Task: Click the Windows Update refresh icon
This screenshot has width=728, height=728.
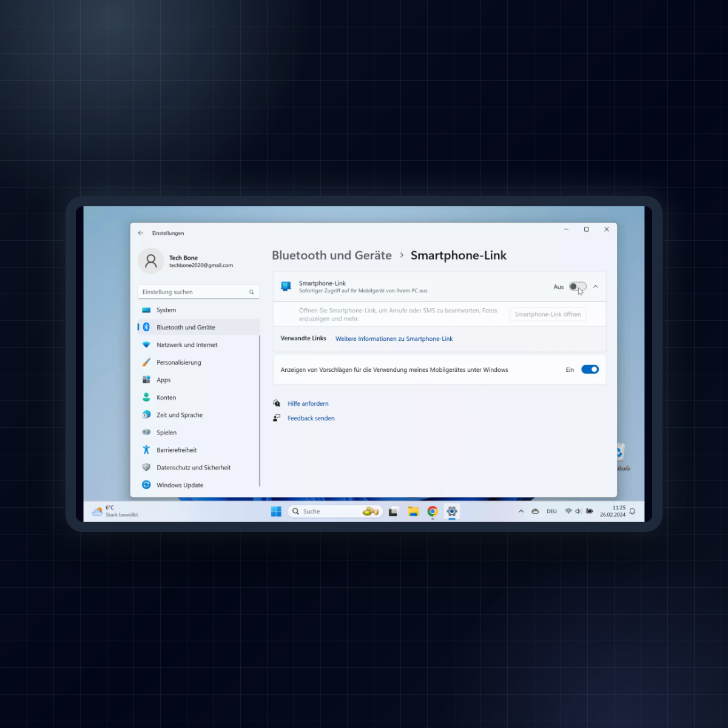Action: point(146,485)
